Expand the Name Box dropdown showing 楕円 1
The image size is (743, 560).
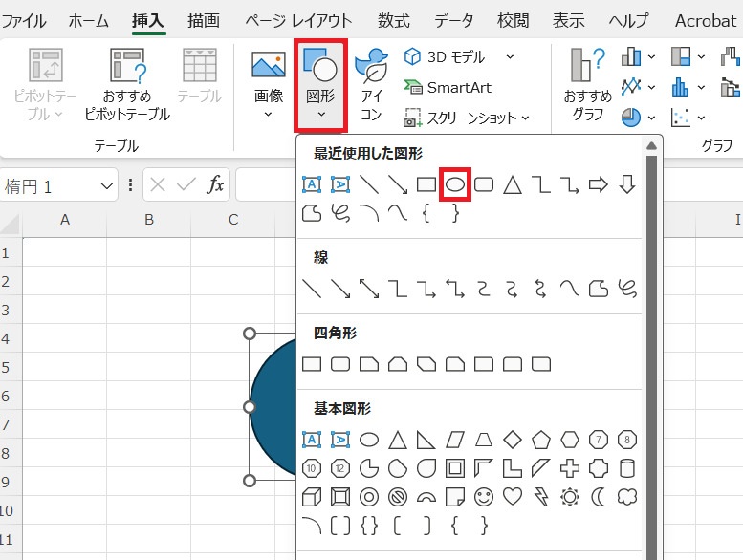[107, 186]
